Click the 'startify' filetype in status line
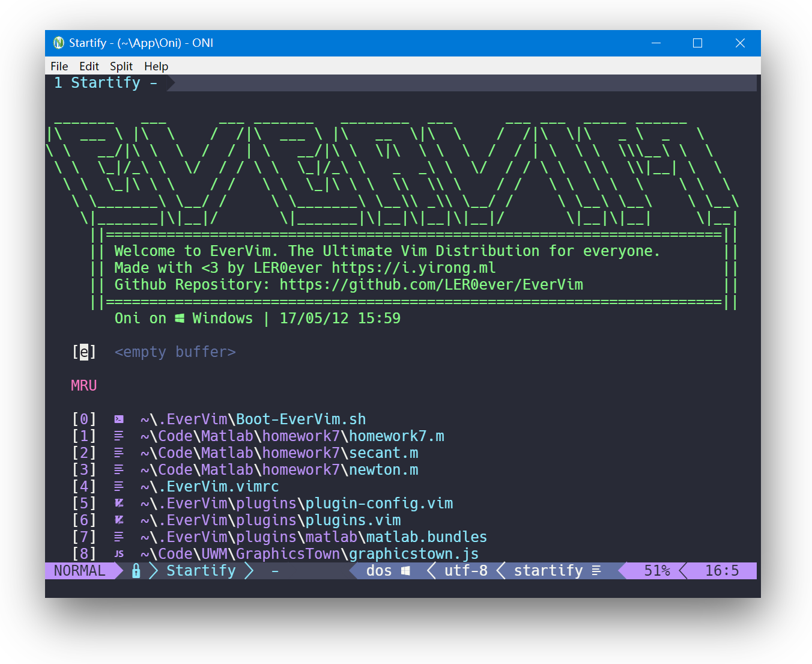The width and height of the screenshot is (812, 664). (548, 571)
